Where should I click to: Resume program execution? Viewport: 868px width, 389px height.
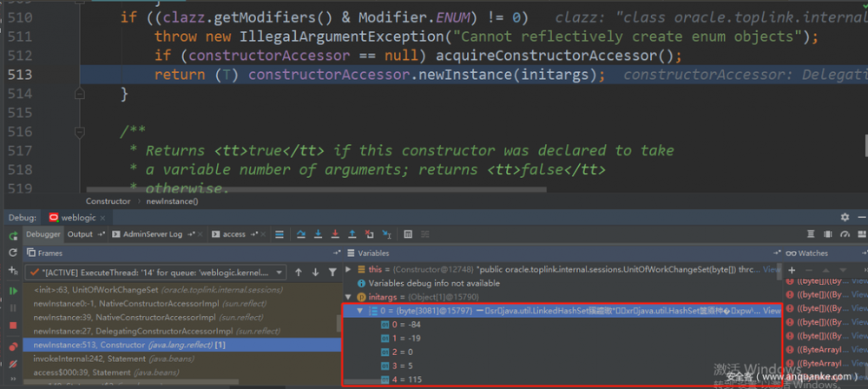[13, 291]
